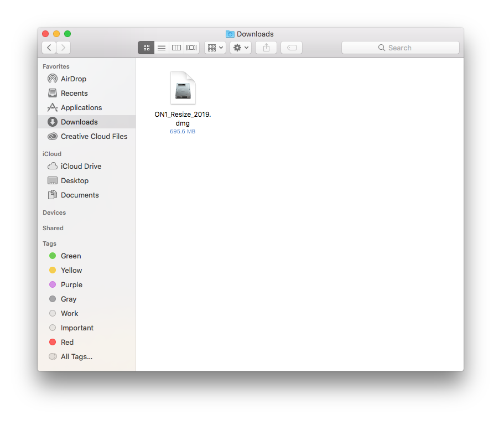504x425 pixels.
Task: Close the Finder window with the red button
Action: [x=45, y=34]
